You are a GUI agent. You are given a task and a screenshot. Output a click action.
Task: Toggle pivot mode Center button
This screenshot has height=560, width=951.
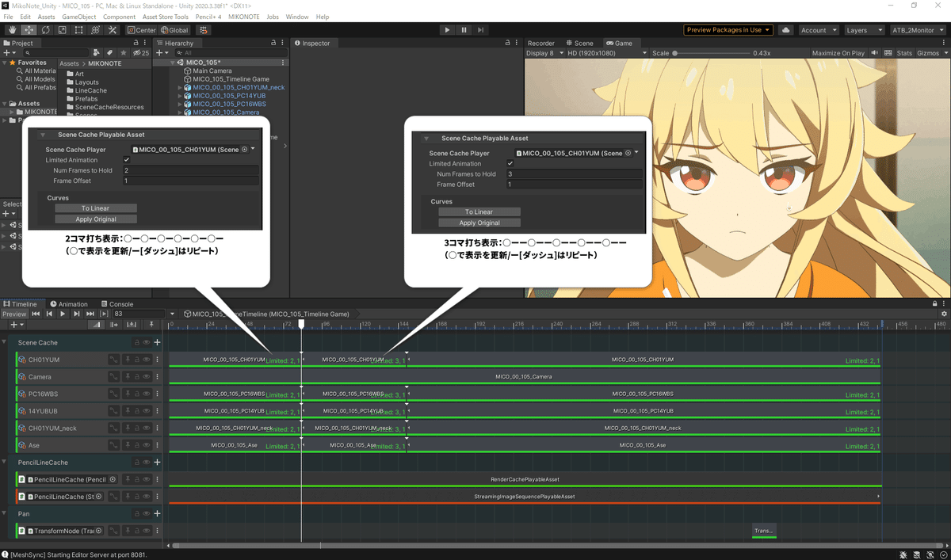[x=141, y=30]
